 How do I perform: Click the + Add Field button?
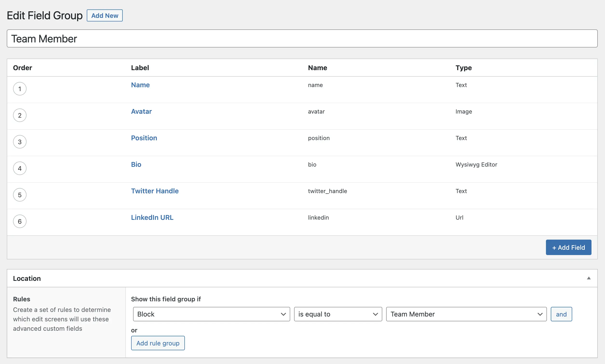pyautogui.click(x=568, y=247)
